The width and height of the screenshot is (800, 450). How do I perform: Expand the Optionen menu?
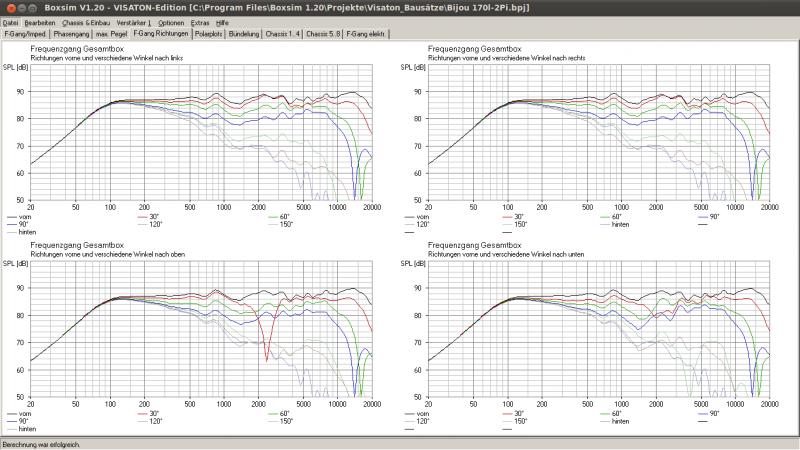pyautogui.click(x=171, y=22)
